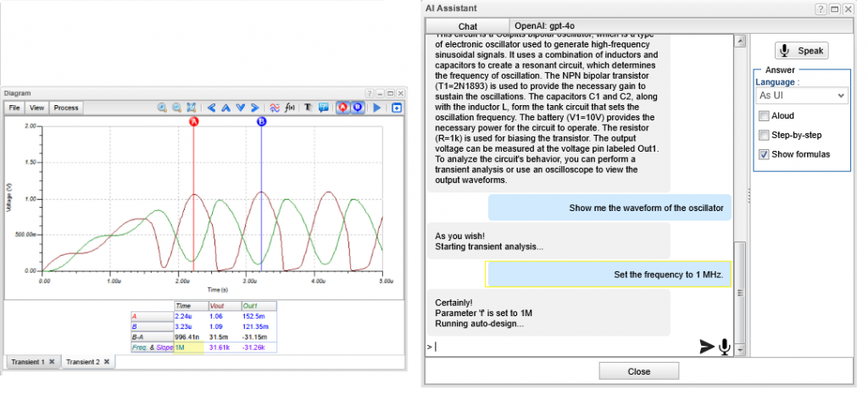
Task: Open AI Assistant help icon
Action: 820,8
